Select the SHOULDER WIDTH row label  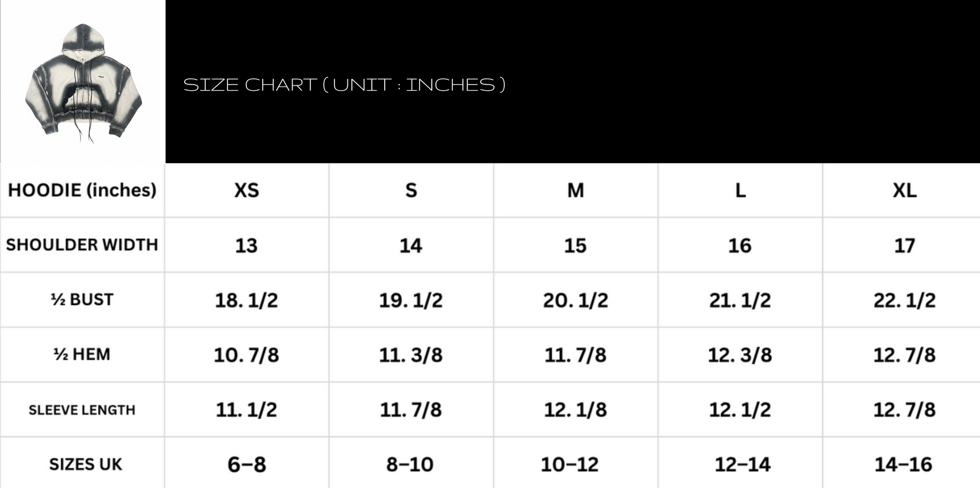(x=82, y=244)
